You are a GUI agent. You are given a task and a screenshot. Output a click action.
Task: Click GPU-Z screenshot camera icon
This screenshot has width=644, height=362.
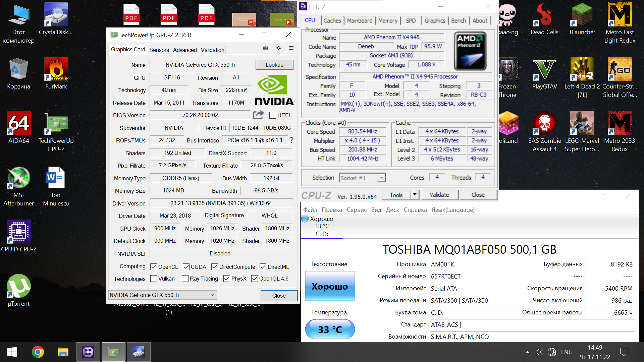tap(266, 48)
